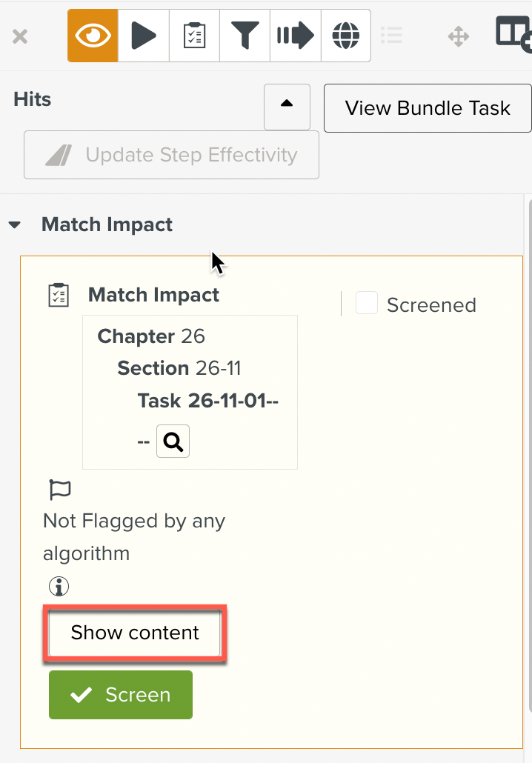The height and width of the screenshot is (763, 532).
Task: Click the globe icon in toolbar
Action: (345, 35)
